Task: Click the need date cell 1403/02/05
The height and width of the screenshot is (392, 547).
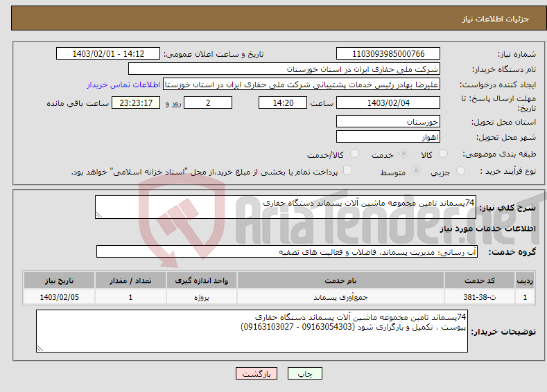Action: pos(60,297)
